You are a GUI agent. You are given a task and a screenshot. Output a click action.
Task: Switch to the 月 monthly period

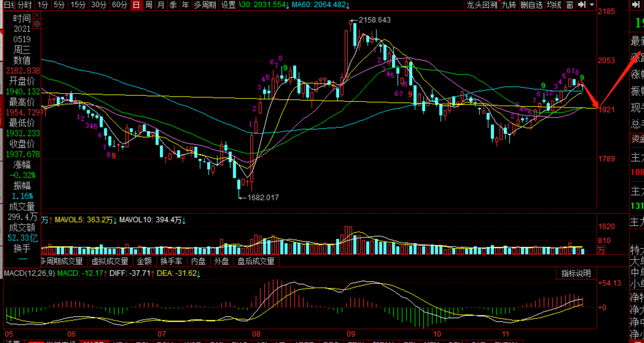point(161,5)
